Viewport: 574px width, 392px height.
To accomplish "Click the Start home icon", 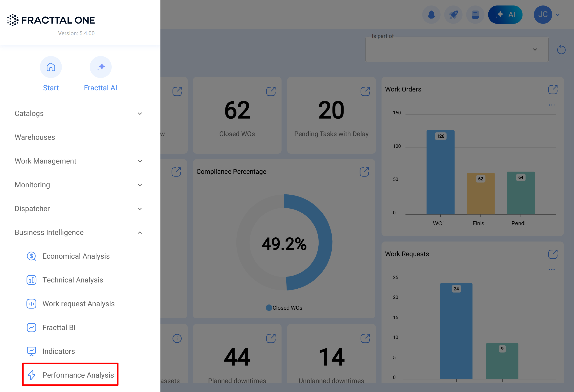I will (51, 67).
